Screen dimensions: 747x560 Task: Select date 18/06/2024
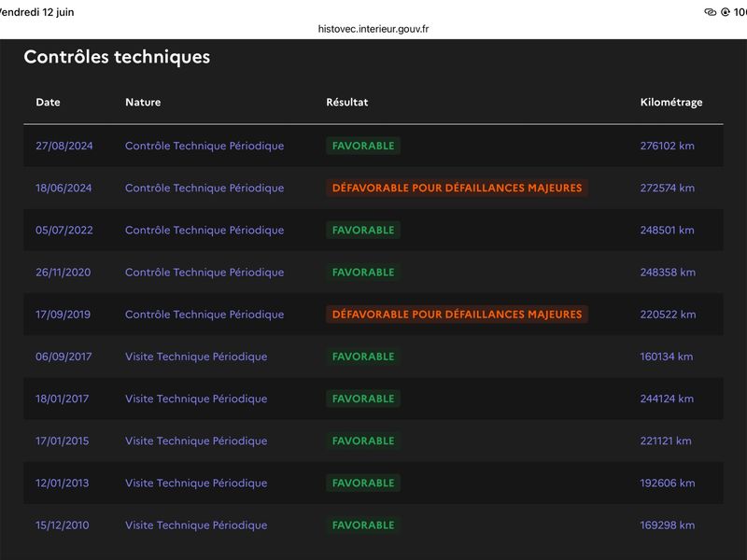[x=63, y=188]
